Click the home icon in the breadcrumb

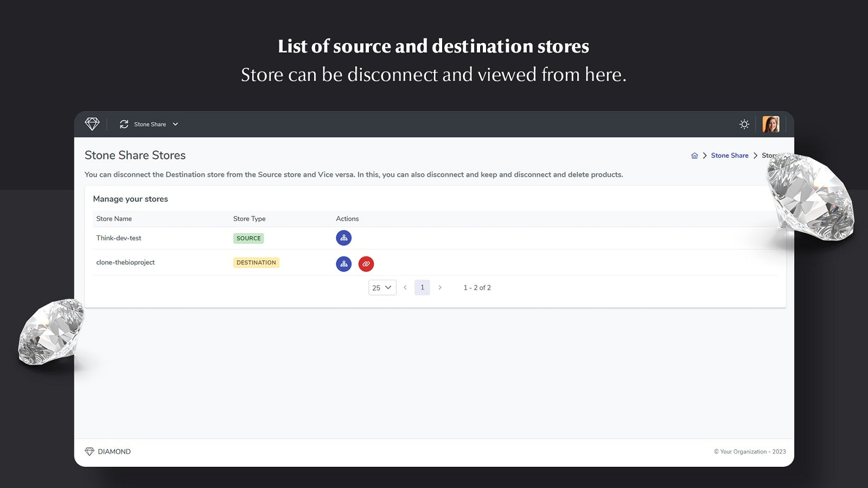click(694, 156)
